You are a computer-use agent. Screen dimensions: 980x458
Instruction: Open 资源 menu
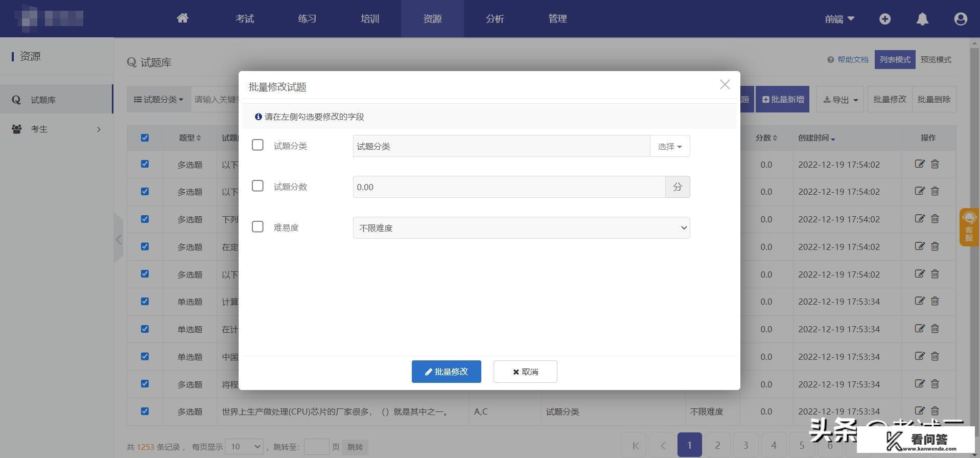[432, 19]
